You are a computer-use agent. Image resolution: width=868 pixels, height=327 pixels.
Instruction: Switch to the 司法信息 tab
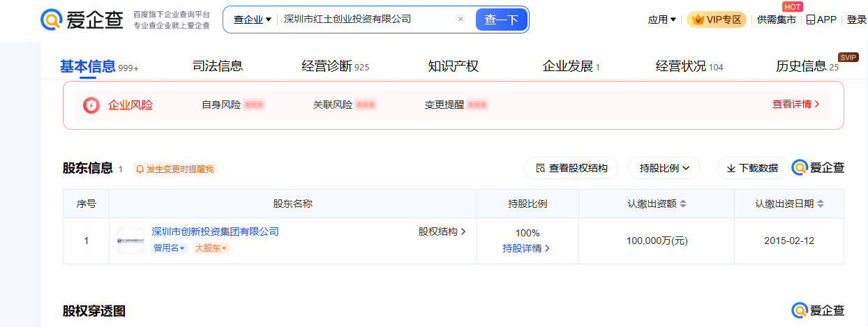218,66
